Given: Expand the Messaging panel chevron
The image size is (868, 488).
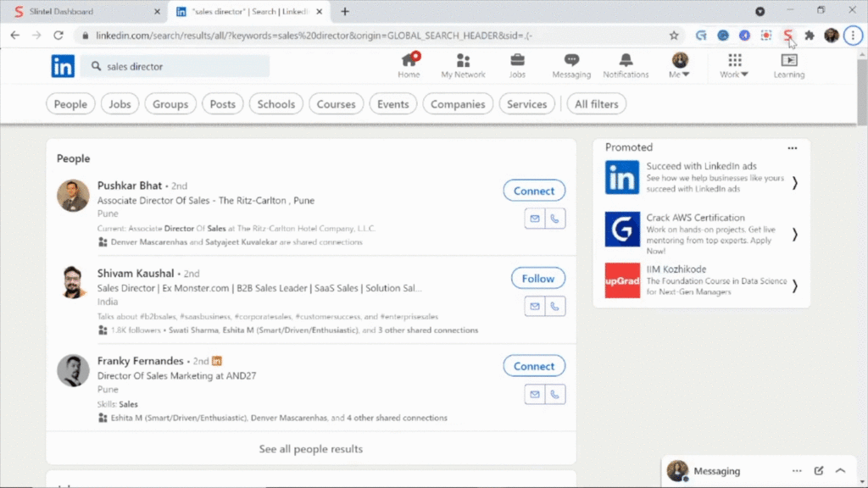Looking at the screenshot, I should (x=840, y=471).
